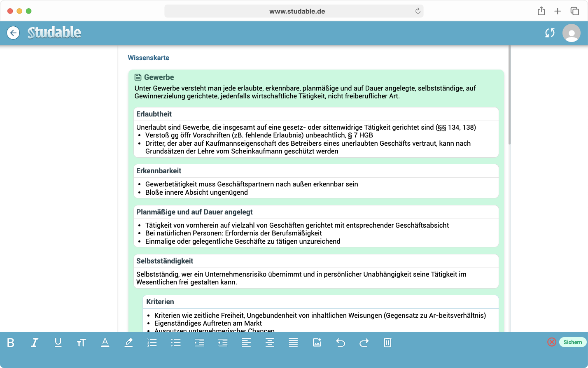Redo the last edit

pos(364,342)
